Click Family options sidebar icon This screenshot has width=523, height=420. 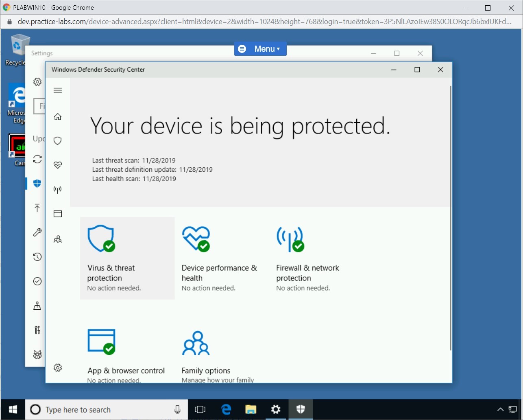pos(58,239)
